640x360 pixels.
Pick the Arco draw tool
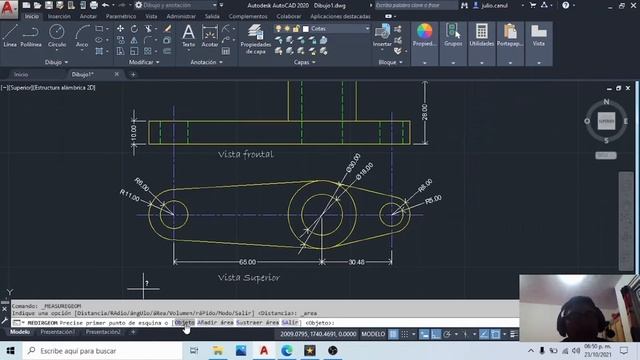[82, 36]
